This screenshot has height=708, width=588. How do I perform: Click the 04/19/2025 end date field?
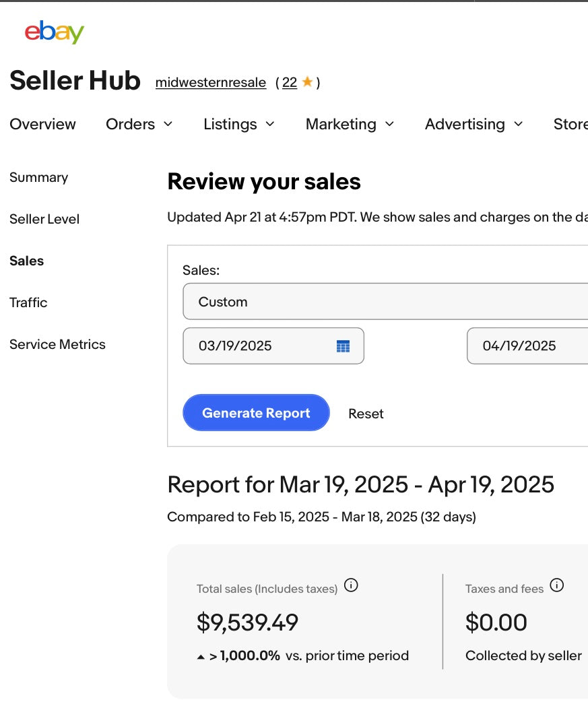[527, 346]
